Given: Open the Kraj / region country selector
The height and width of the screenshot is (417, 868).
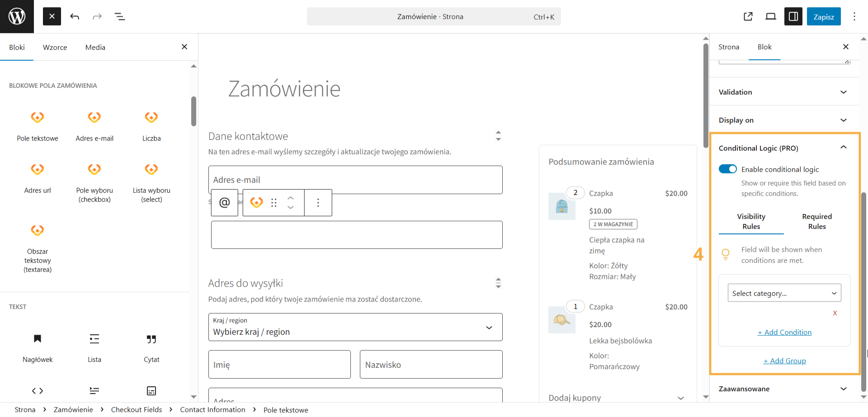Looking at the screenshot, I should [x=355, y=327].
